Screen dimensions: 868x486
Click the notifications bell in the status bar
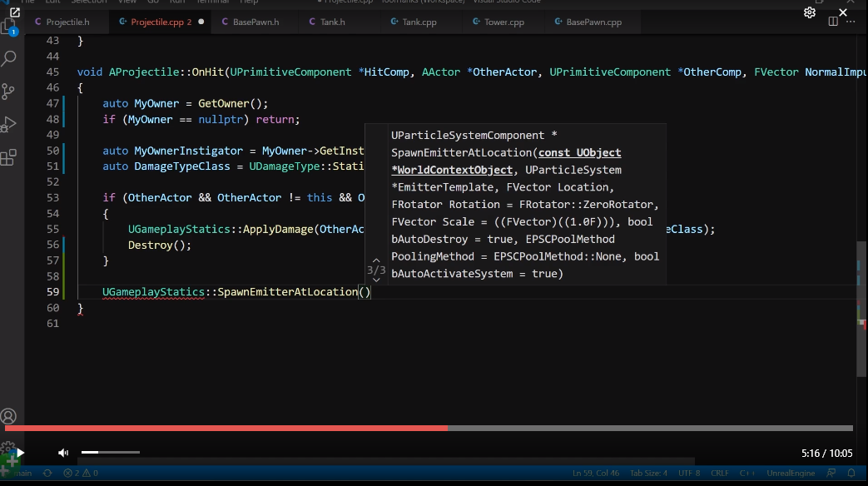[x=851, y=473]
